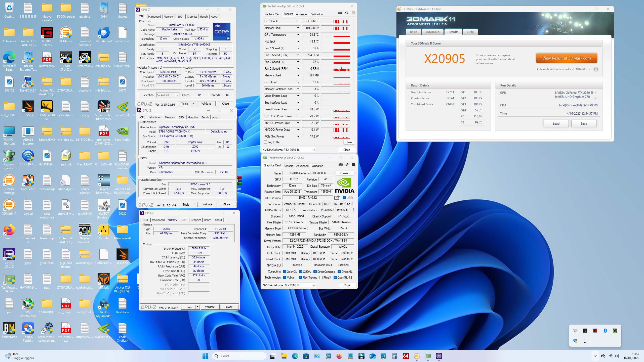Image resolution: width=644 pixels, height=362 pixels.
Task: Click Reset button in GPU-Z Sensors window
Action: click(349, 142)
